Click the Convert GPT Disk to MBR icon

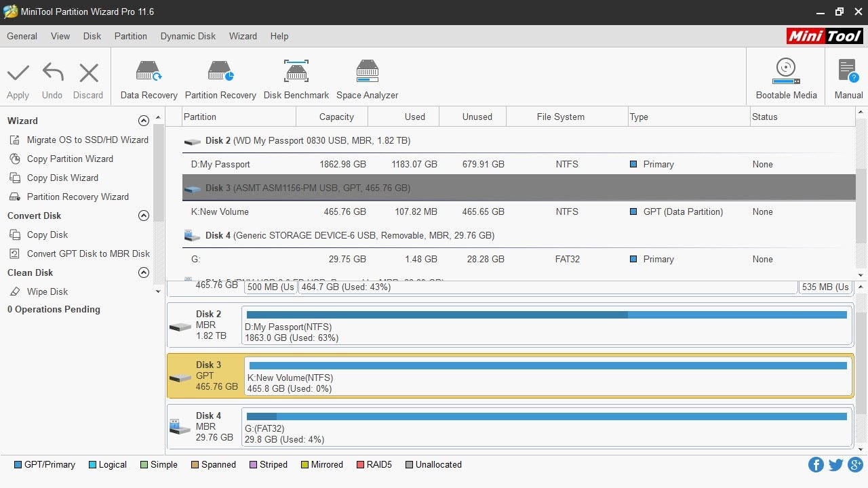[x=14, y=253]
